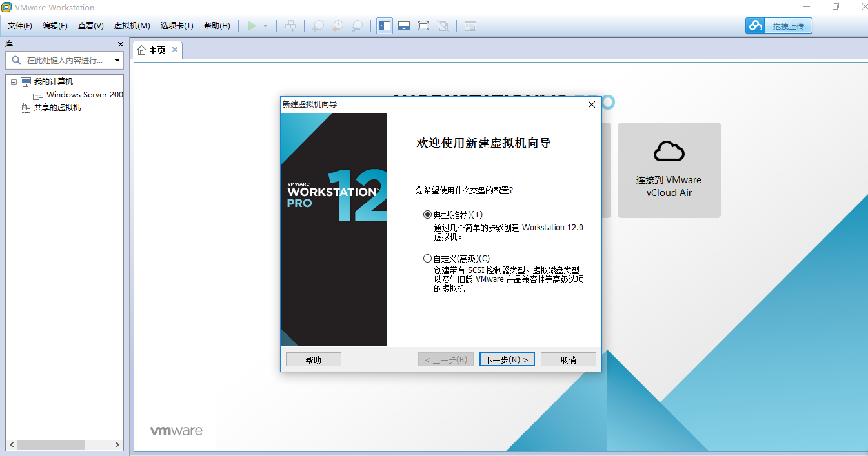
Task: Select 我的计算机 in the library tree
Action: pos(54,82)
